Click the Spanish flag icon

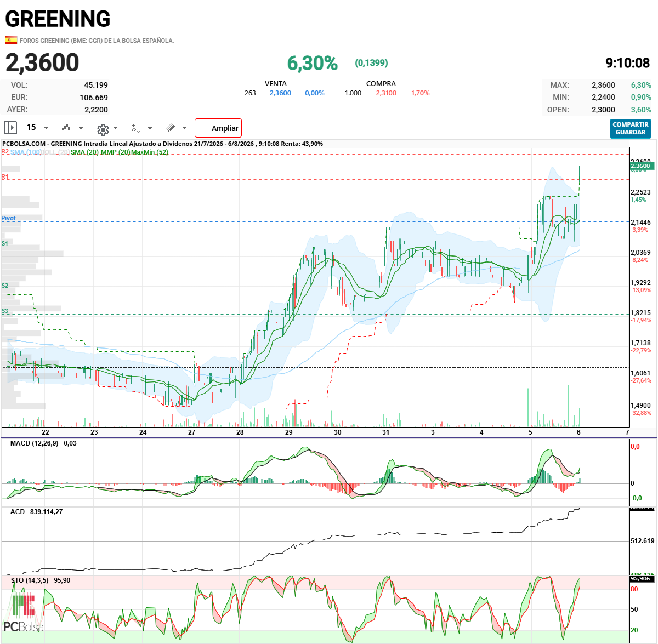11,40
